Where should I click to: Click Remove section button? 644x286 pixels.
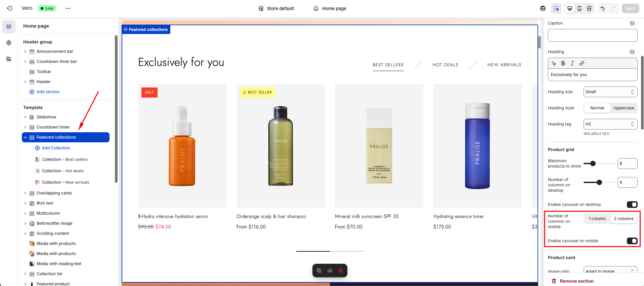[x=576, y=281]
